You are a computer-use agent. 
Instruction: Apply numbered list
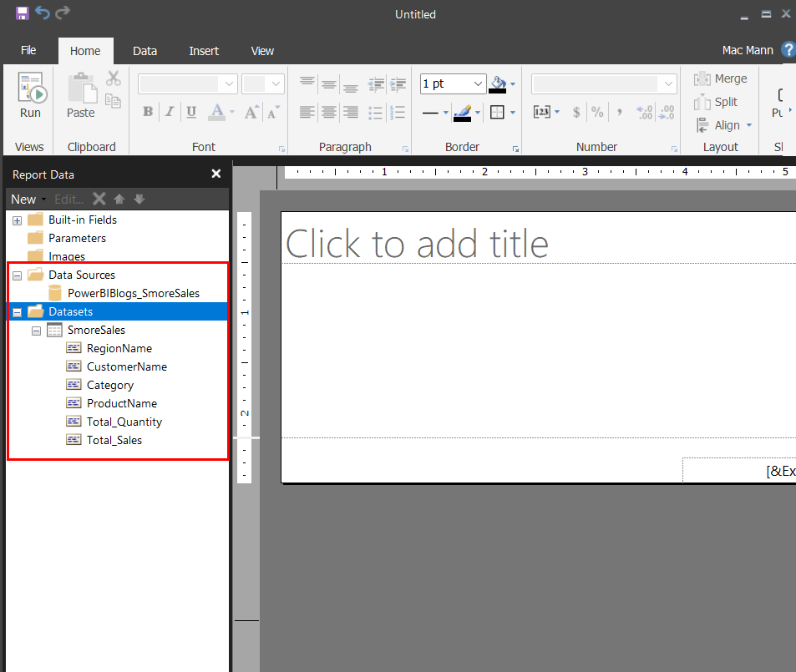pyautogui.click(x=398, y=112)
